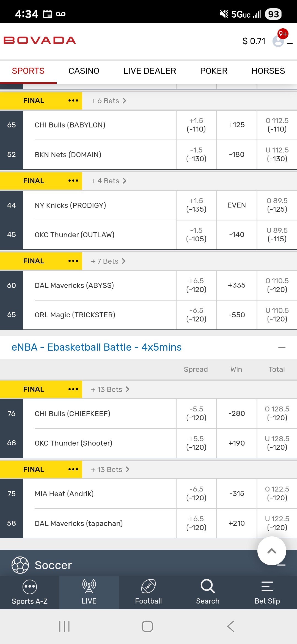Viewport: 297px width, 644px height.
Task: Select CHI Bulls (CHIEFKEEF) -280 win odds
Action: click(x=237, y=413)
